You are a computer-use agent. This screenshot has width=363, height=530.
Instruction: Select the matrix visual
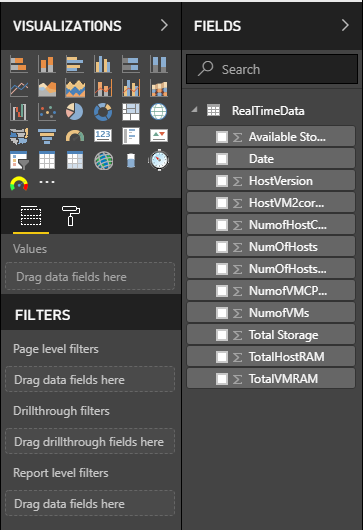pos(75,160)
